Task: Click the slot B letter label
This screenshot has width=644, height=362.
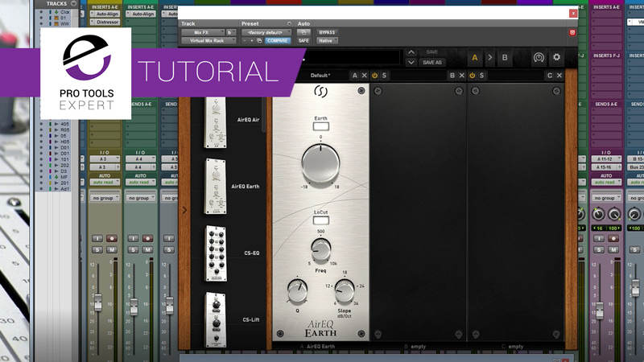Action: (x=452, y=76)
